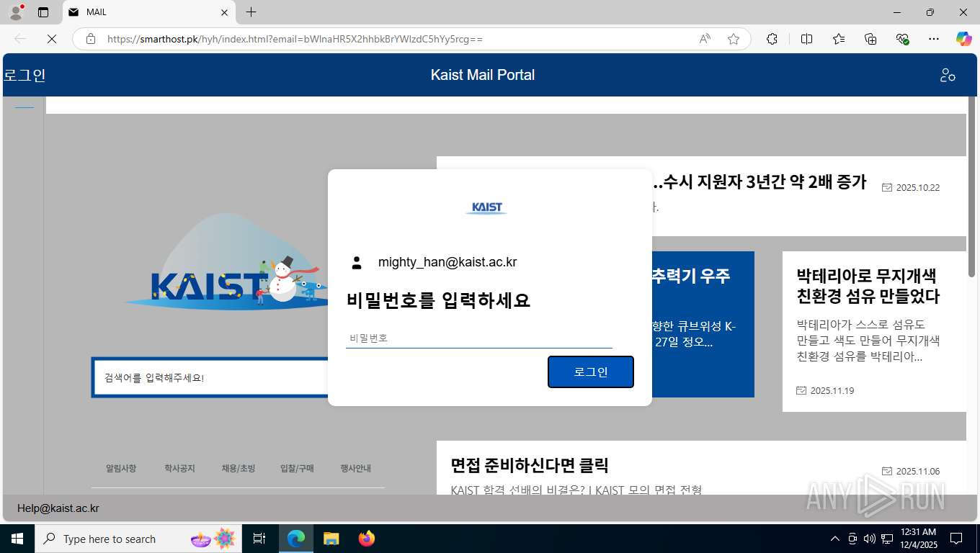Open Browser essentials icon
The image size is (980, 553).
902,39
